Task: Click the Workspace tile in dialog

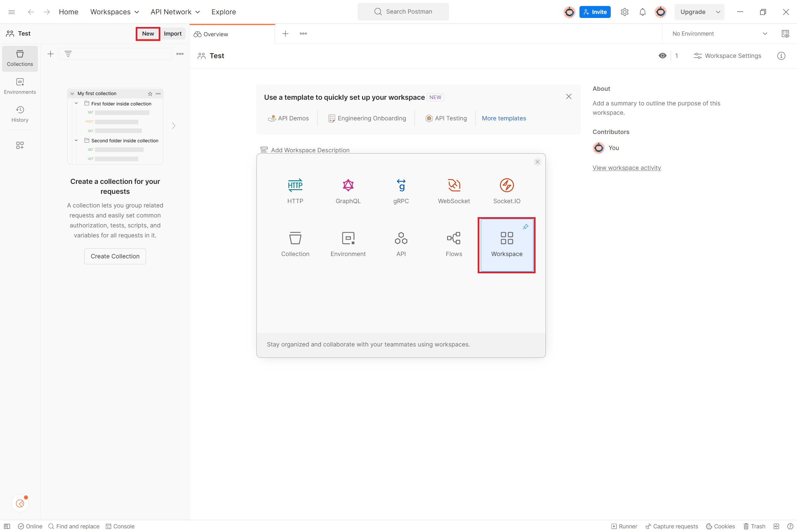Action: 507,245
